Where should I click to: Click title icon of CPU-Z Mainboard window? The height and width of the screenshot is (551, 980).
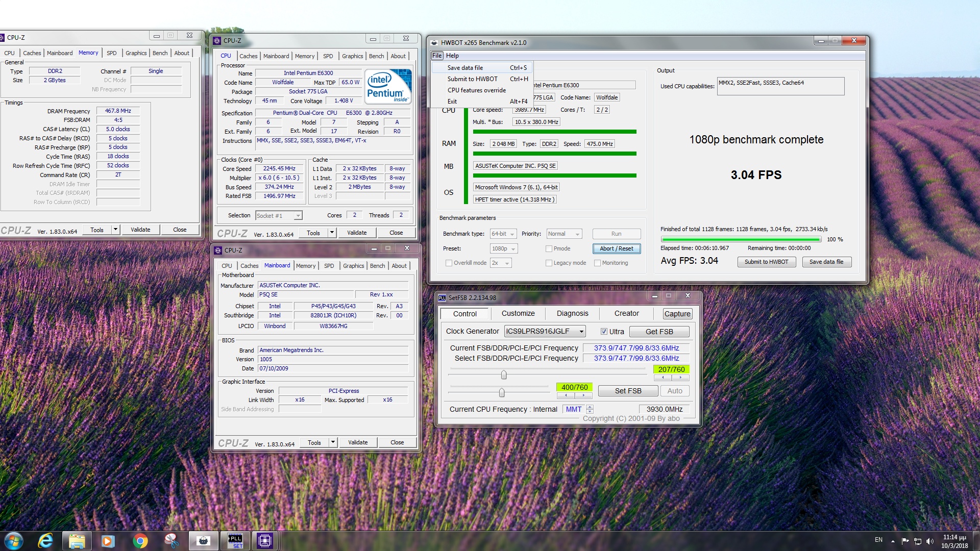coord(218,250)
